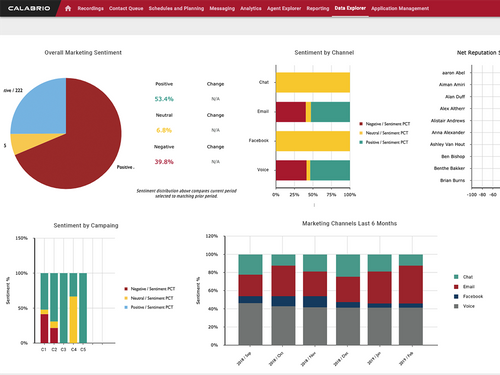Open the Contact Queue tab
Screen dimensions: 500x375
point(126,8)
